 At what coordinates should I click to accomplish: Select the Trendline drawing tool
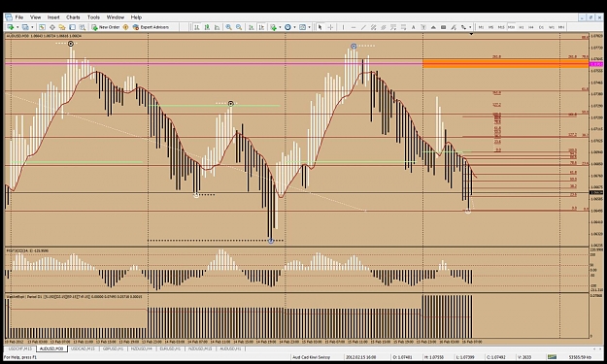point(363,27)
